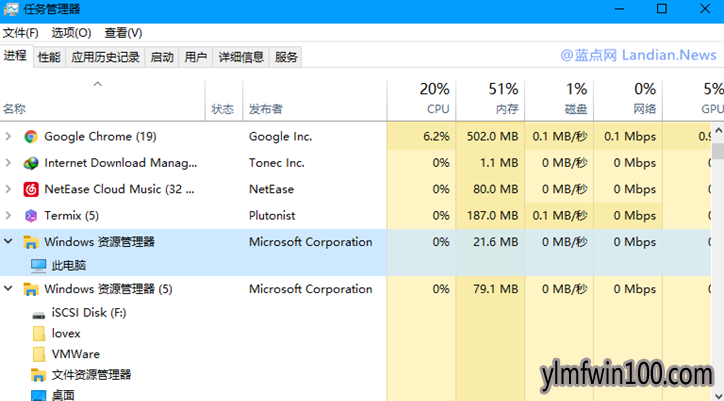This screenshot has width=724, height=401.
Task: Open the 选项(O) menu
Action: click(71, 33)
